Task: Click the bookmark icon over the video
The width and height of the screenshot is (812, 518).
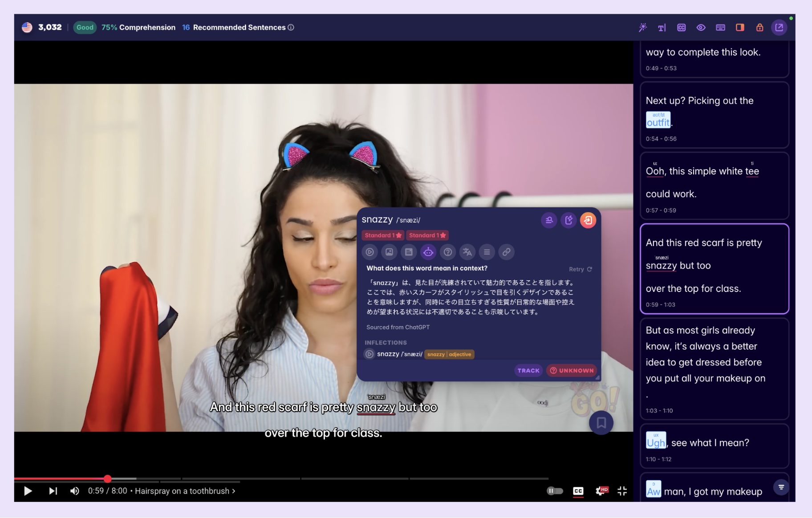Action: tap(601, 423)
